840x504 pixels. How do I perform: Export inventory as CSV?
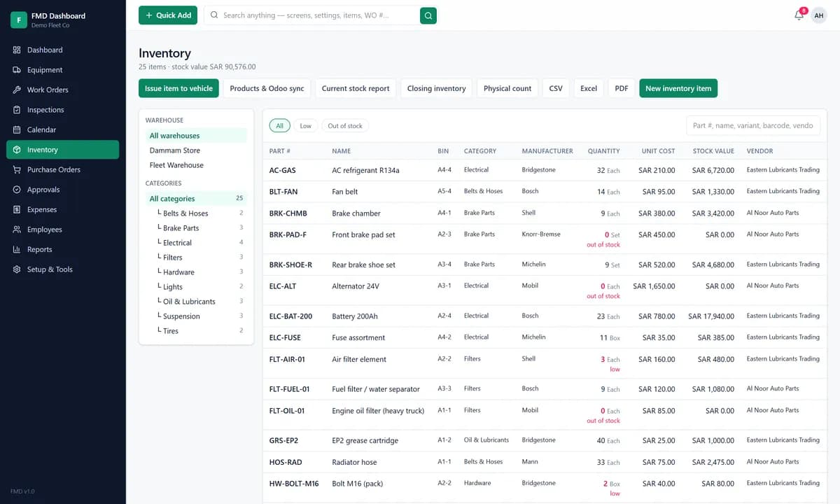click(x=556, y=88)
